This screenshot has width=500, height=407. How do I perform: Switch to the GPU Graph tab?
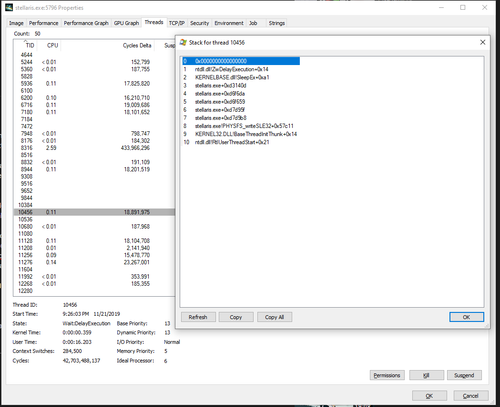[126, 23]
